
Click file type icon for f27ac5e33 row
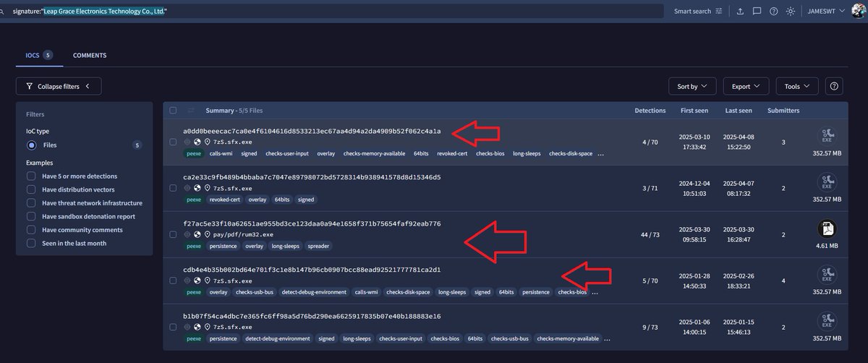pyautogui.click(x=828, y=229)
